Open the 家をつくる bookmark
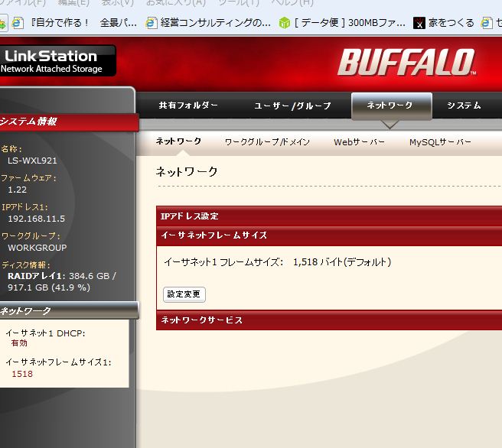This screenshot has height=448, width=502. click(443, 23)
